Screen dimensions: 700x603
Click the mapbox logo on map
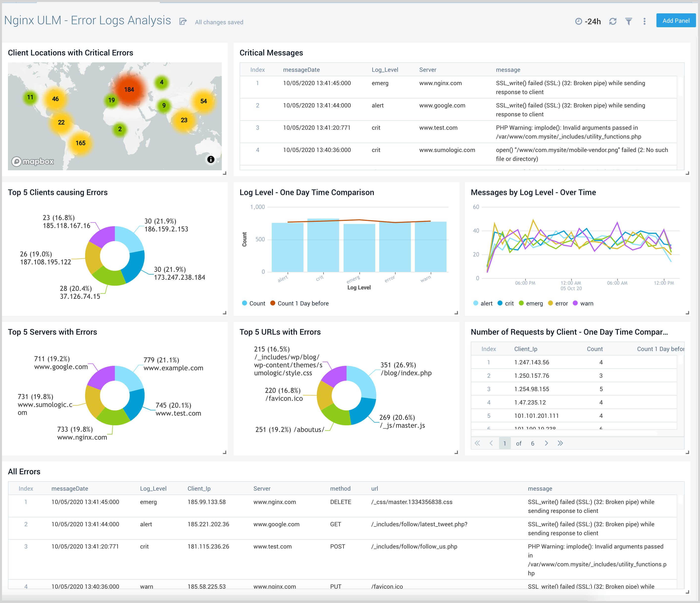(33, 161)
